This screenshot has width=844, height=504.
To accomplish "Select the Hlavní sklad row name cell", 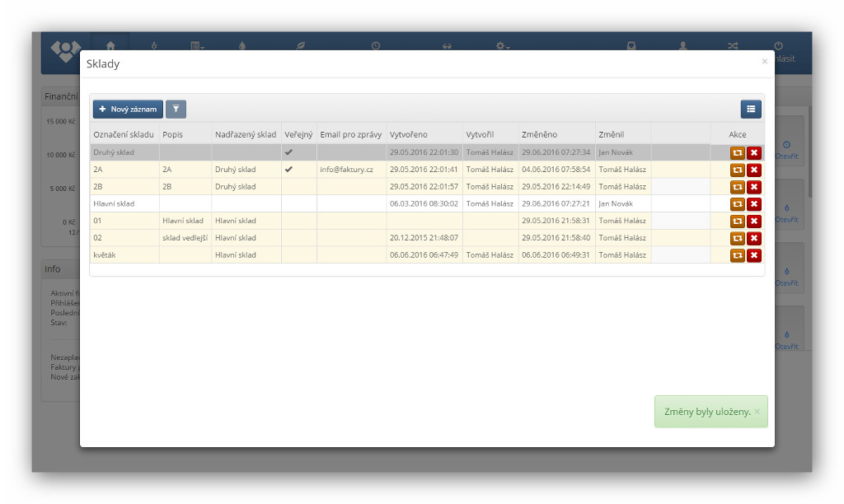I will [x=115, y=203].
